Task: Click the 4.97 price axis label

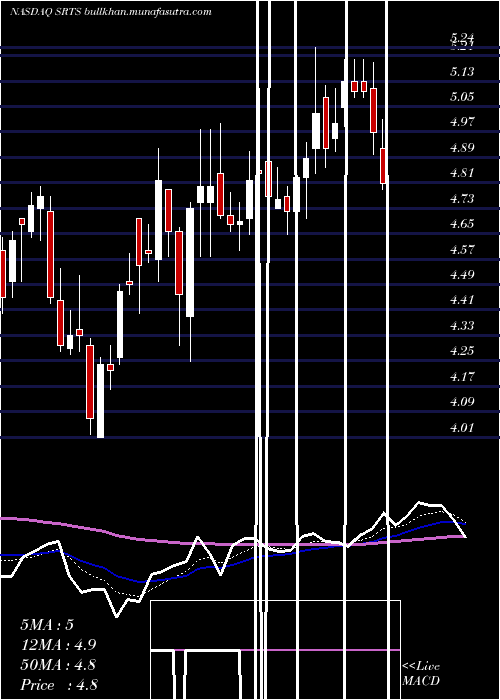Action: pos(462,122)
